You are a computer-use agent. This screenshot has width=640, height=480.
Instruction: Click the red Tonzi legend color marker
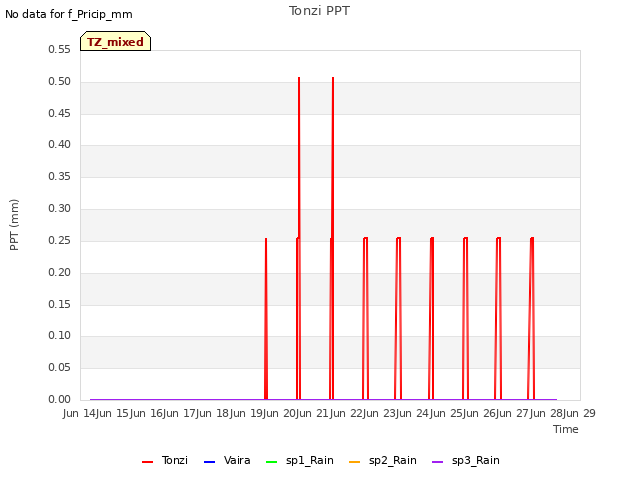click(x=147, y=462)
